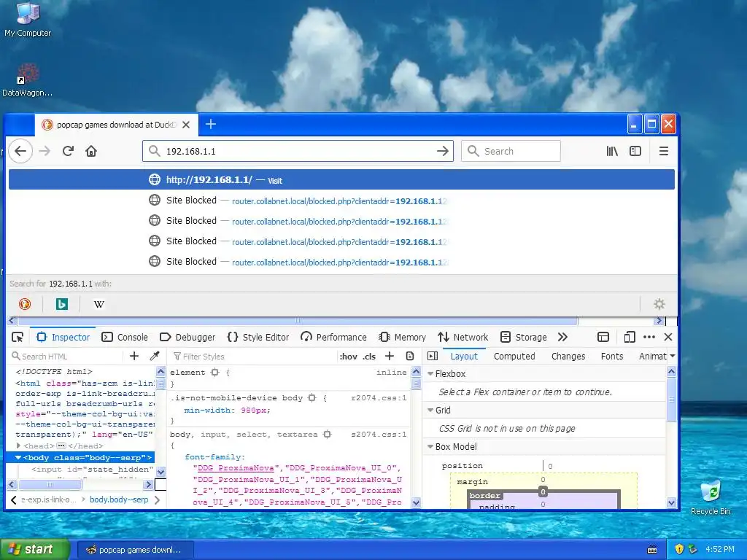Toggle the sidebar view icon
Viewport: 747px width, 560px height.
635,152
